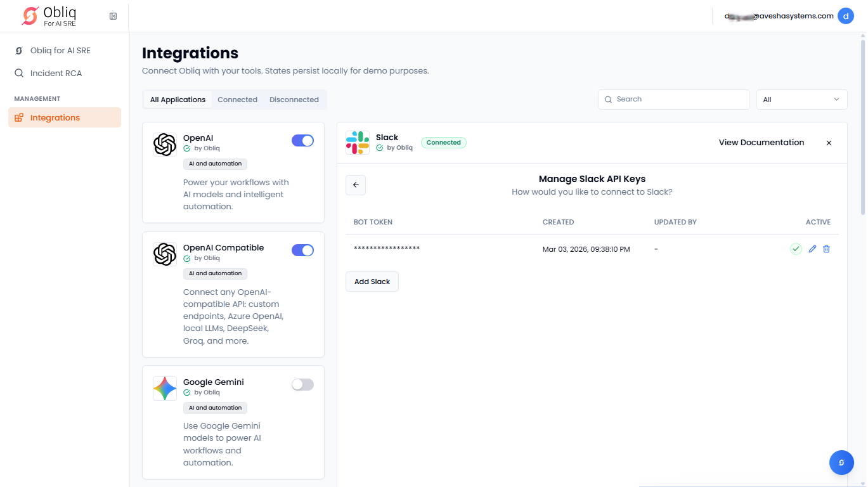Open Incident RCA in the sidebar
This screenshot has width=868, height=487.
[x=56, y=73]
